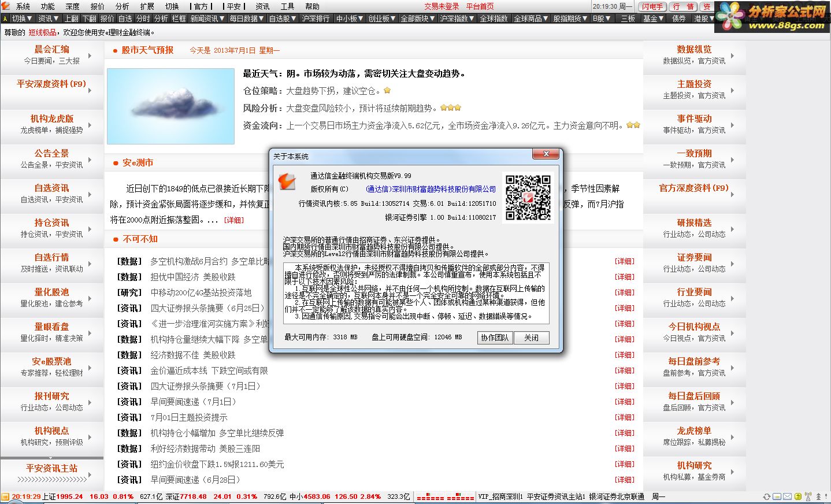Click the 关闭 button in the about dialog
This screenshot has width=831, height=504.
coord(532,338)
